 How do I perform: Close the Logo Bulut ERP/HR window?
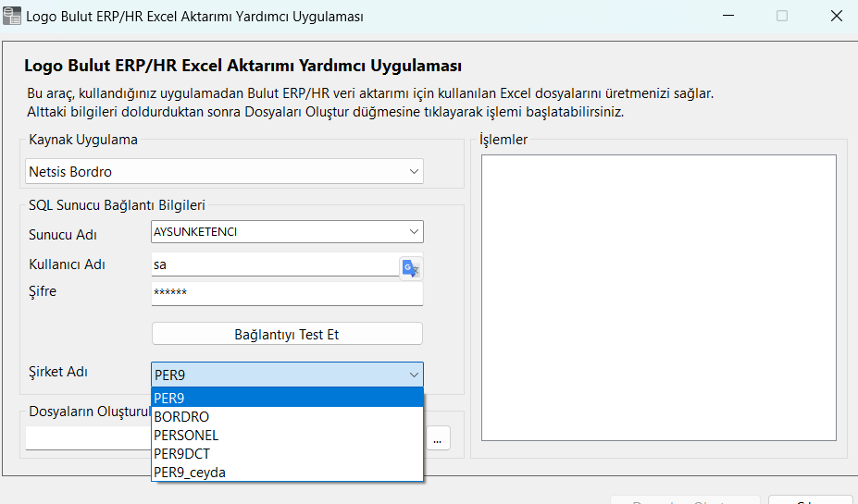[835, 17]
